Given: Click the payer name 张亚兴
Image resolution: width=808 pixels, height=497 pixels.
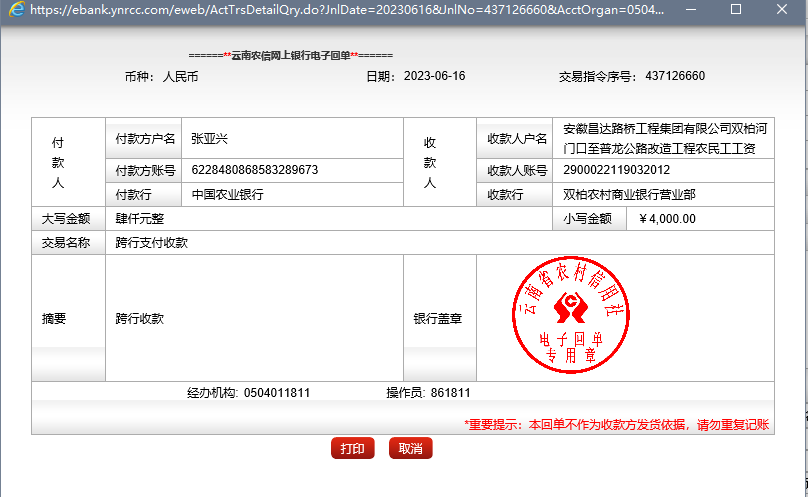Looking at the screenshot, I should 210,139.
